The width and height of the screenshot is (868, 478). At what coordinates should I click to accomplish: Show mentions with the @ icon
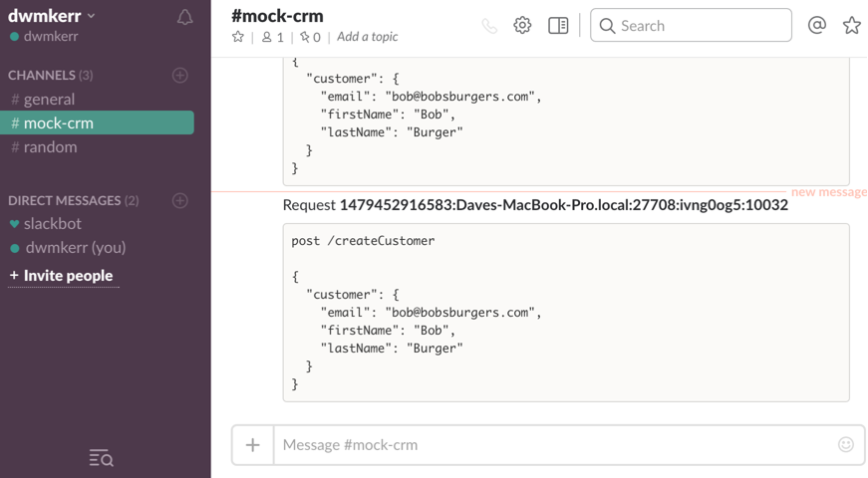point(817,25)
